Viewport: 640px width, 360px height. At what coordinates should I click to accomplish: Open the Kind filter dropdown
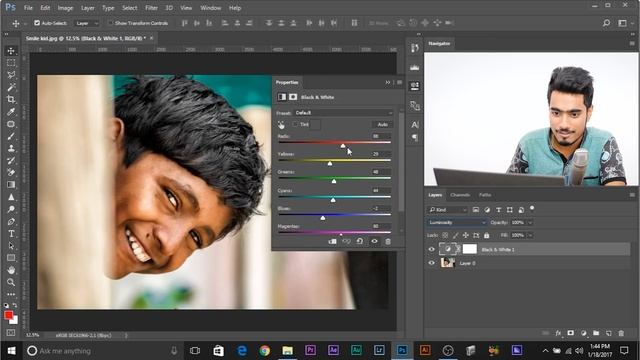point(447,210)
